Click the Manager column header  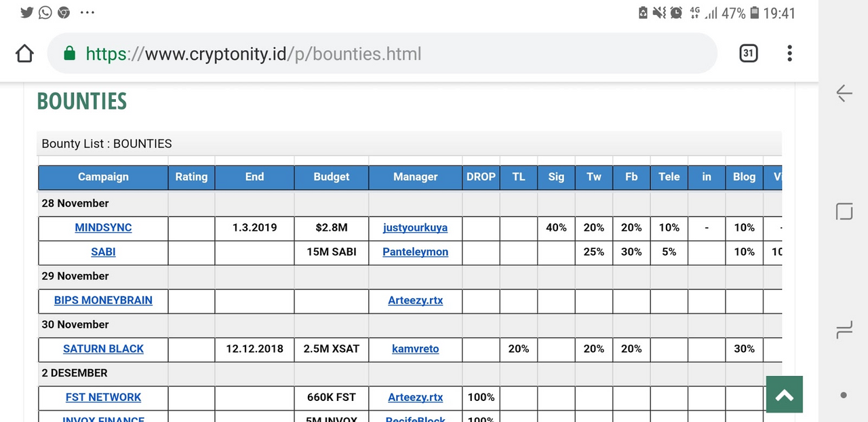[415, 177]
